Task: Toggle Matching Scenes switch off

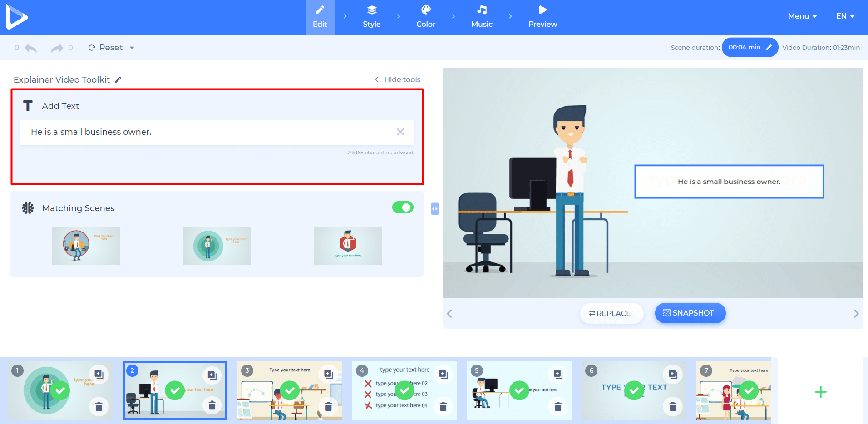Action: [402, 207]
